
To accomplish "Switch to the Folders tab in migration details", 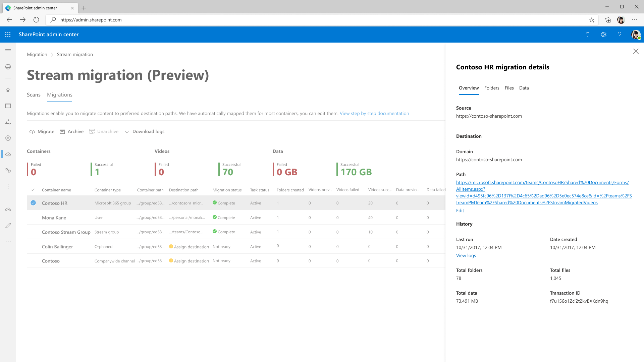I will (x=491, y=87).
